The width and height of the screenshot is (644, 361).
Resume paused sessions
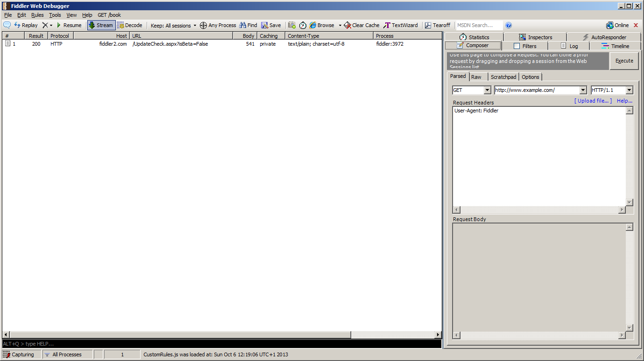(69, 25)
